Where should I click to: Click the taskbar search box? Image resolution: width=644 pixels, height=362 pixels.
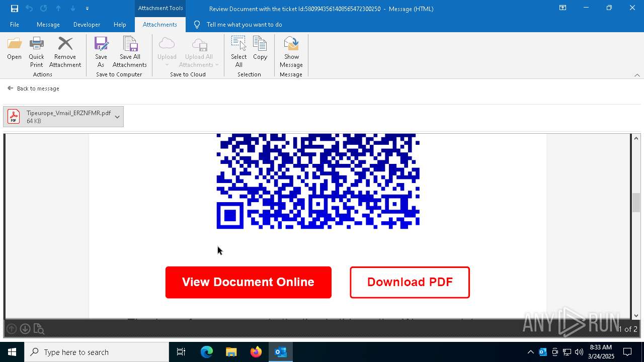pos(97,352)
